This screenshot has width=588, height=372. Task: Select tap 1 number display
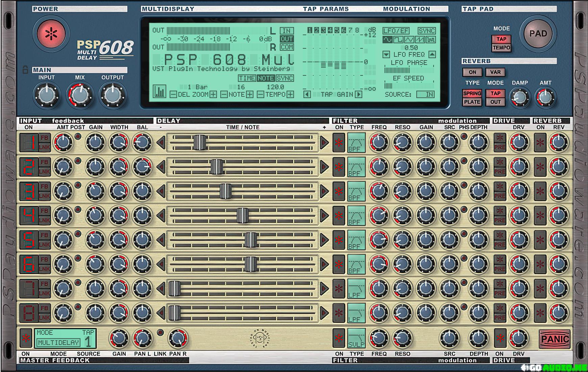point(28,142)
